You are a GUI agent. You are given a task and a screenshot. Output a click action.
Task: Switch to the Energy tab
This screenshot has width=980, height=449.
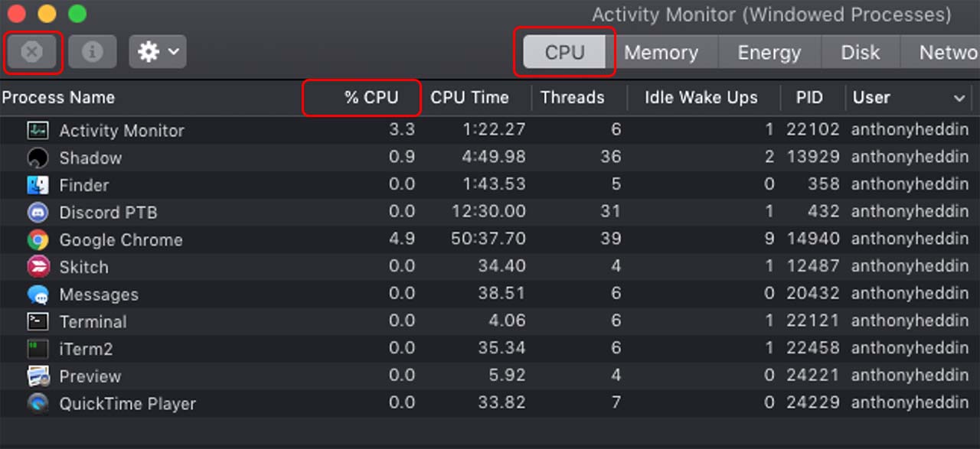[769, 53]
